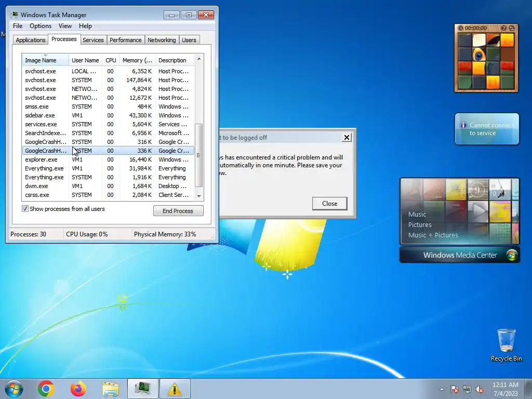Click info icon on weather gadget
Screen dimensions: 532x399
[x=463, y=125]
